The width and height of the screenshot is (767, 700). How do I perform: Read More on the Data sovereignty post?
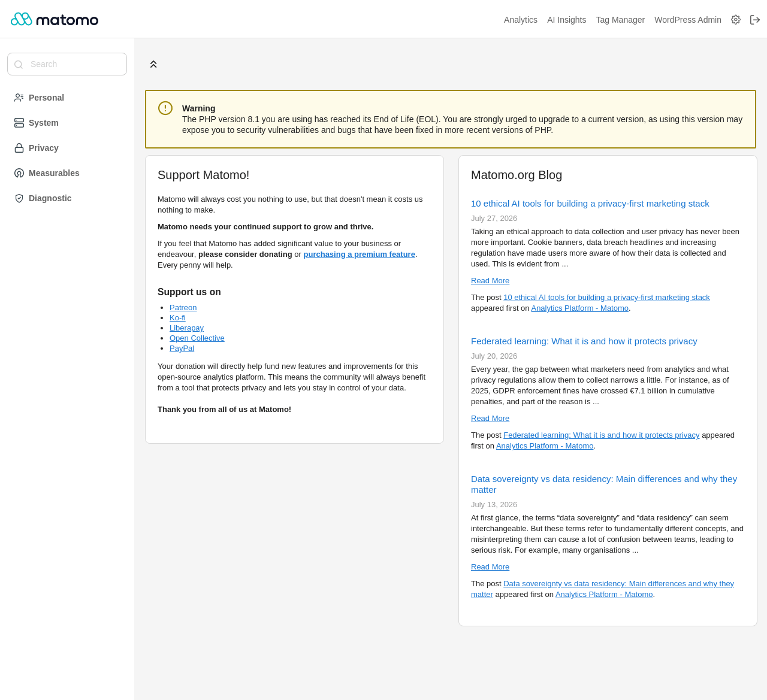click(490, 567)
